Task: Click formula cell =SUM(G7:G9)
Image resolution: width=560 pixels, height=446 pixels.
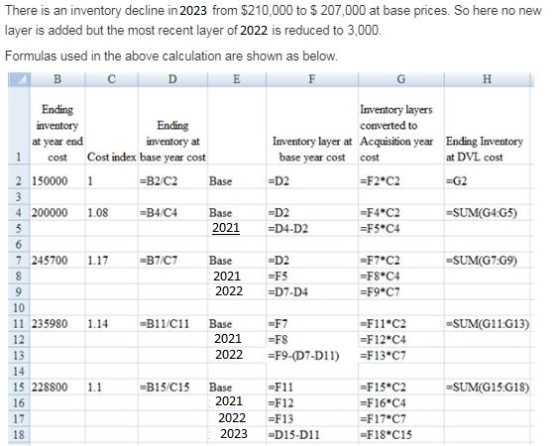Action: [x=487, y=260]
